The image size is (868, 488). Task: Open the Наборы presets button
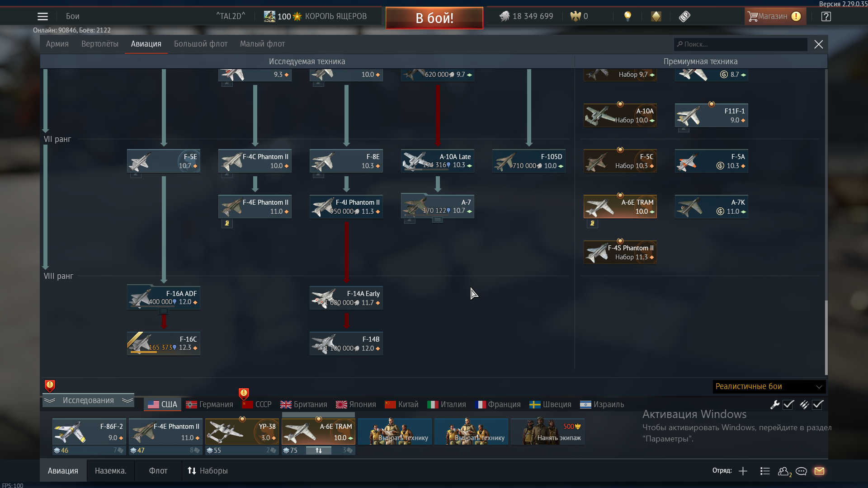(x=208, y=471)
